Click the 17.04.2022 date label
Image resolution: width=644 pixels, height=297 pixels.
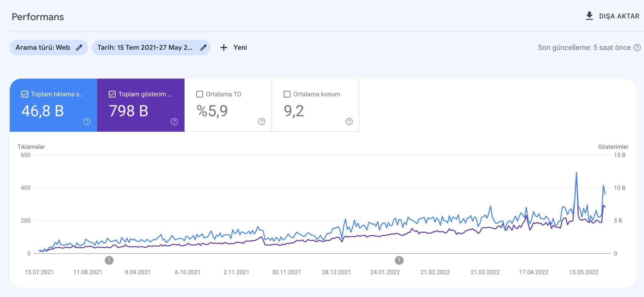point(534,272)
